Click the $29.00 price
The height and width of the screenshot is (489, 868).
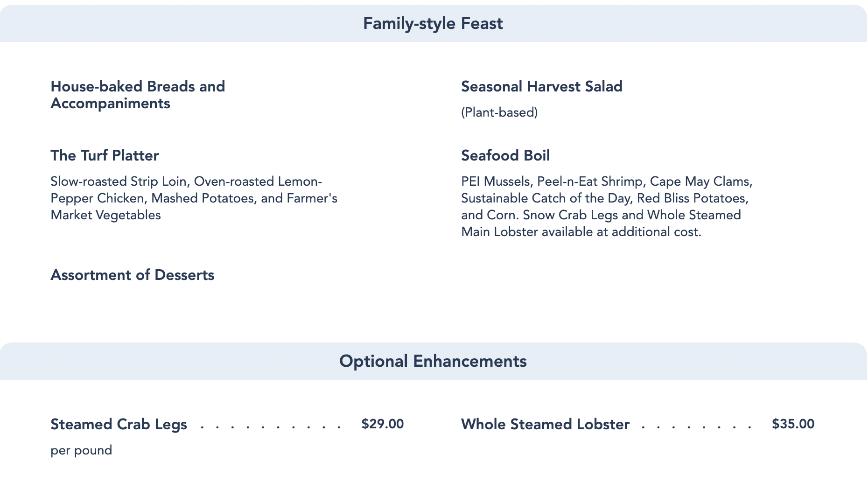[382, 424]
